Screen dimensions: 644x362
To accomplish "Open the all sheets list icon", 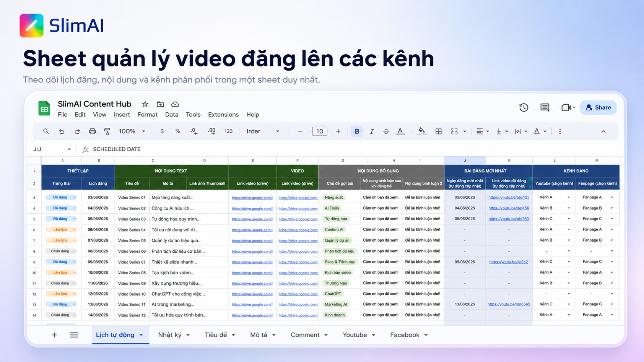I will (x=74, y=335).
